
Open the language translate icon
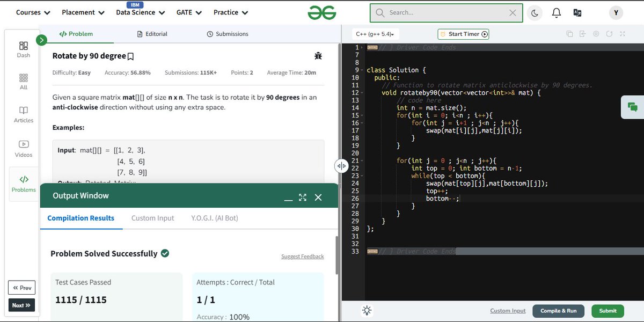pos(577,12)
